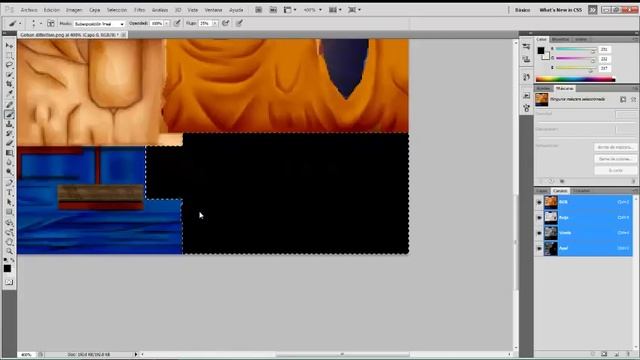This screenshot has height=360, width=640.
Task: Select the Spot Healing Brush tool
Action: click(9, 105)
